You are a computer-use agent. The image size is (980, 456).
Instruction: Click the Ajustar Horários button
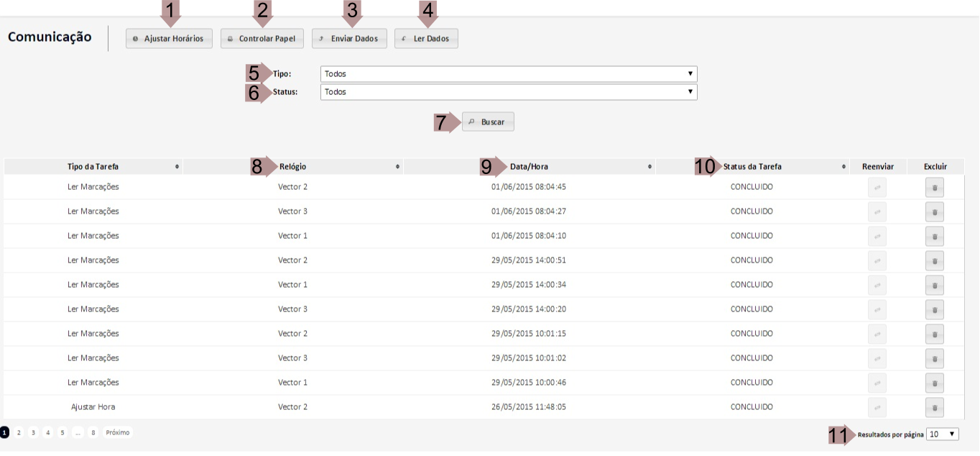click(x=169, y=39)
